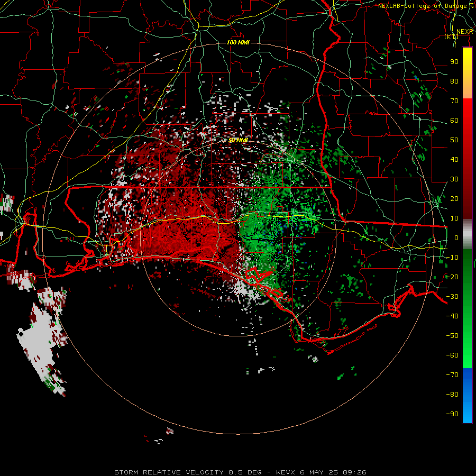Screen dimensions: 476x476
Task: Click the -60 value on the velocity scale
Action: click(x=452, y=355)
